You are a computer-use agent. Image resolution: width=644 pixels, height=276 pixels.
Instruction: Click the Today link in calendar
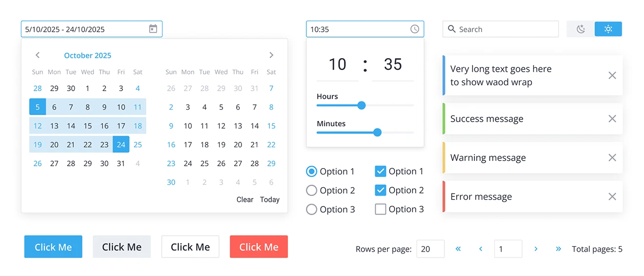pos(270,199)
